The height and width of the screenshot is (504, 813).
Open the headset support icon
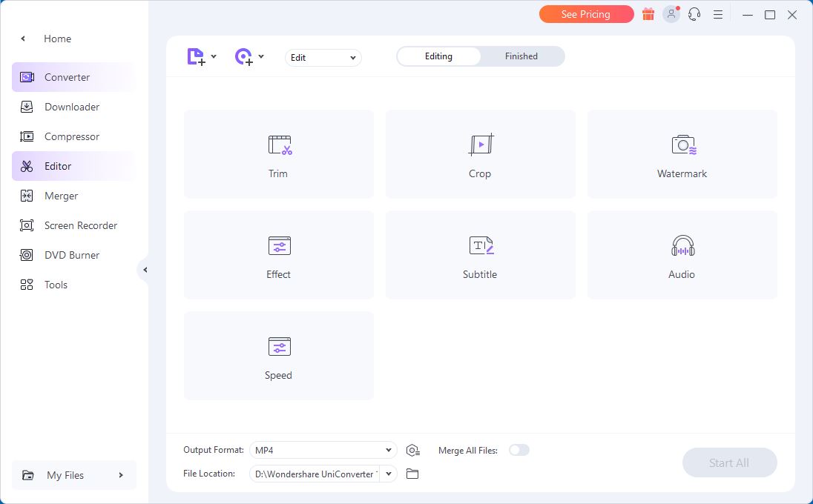694,14
